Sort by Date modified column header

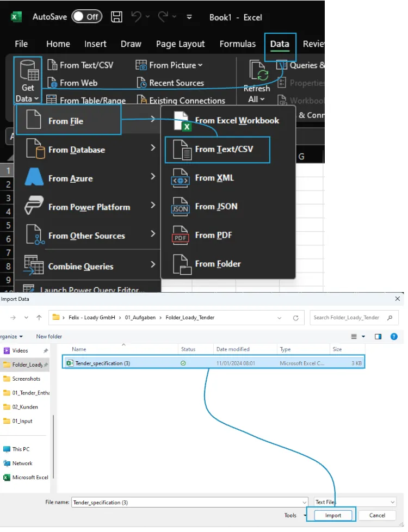pyautogui.click(x=233, y=349)
